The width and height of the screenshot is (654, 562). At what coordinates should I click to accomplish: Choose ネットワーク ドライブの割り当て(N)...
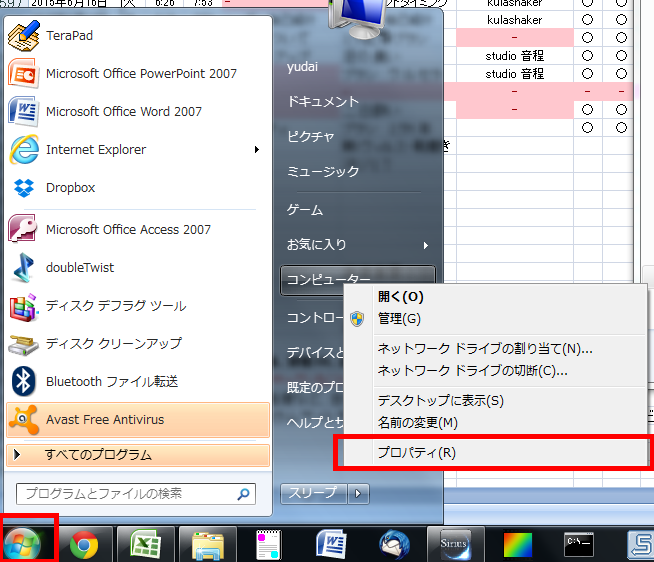[x=485, y=348]
